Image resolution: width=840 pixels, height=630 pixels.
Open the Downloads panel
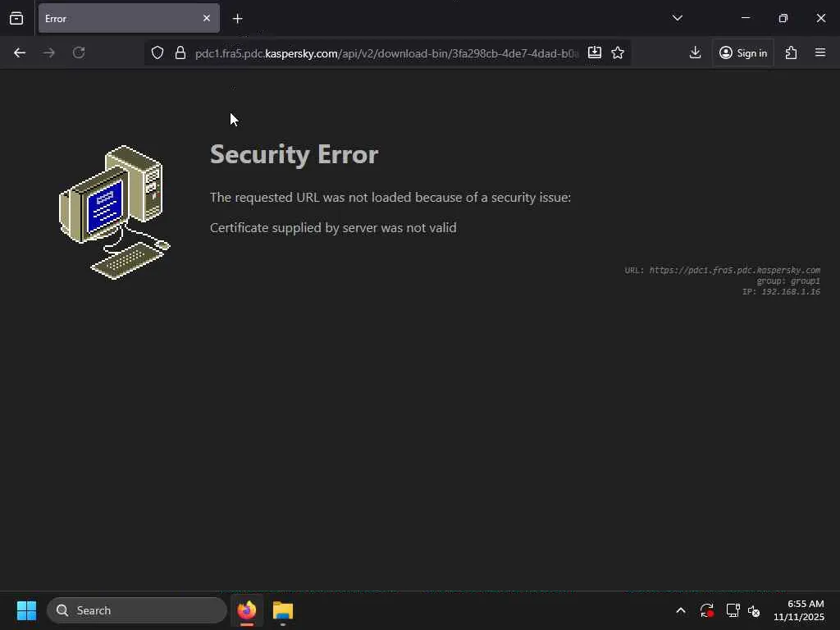click(695, 52)
